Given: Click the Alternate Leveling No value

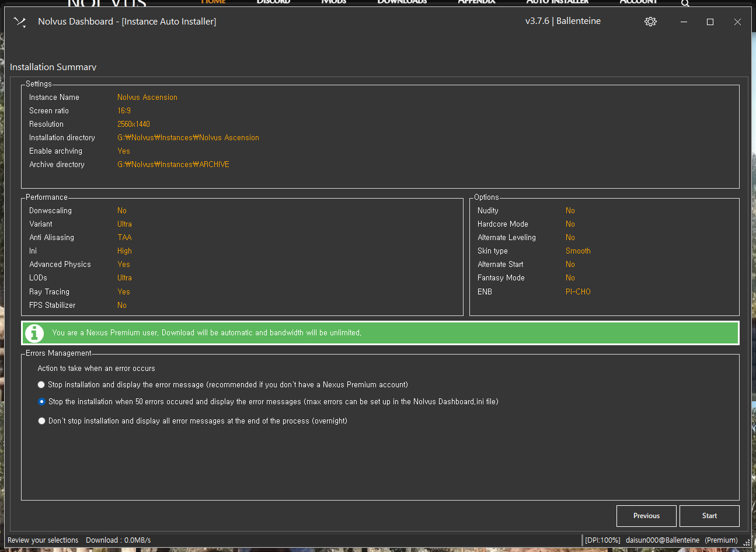Looking at the screenshot, I should click(x=570, y=238).
